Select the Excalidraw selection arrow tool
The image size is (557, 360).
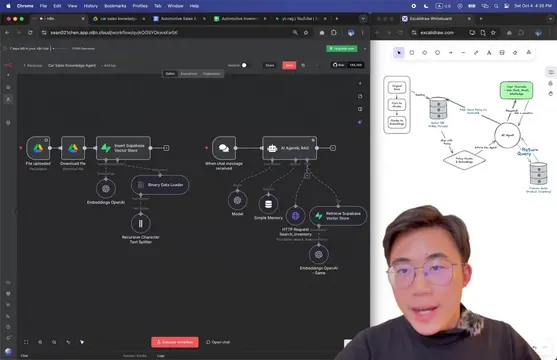click(x=399, y=53)
